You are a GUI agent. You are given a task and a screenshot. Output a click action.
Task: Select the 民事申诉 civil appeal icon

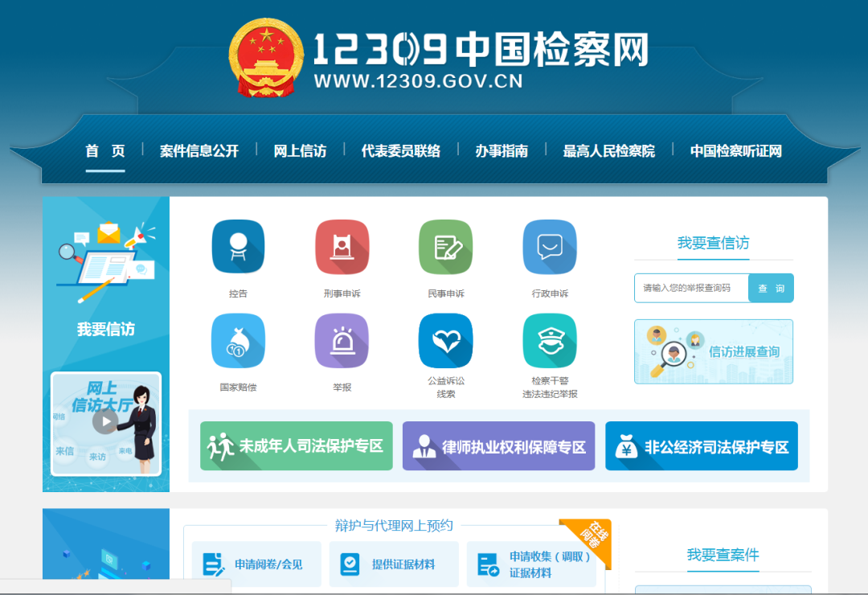point(445,247)
